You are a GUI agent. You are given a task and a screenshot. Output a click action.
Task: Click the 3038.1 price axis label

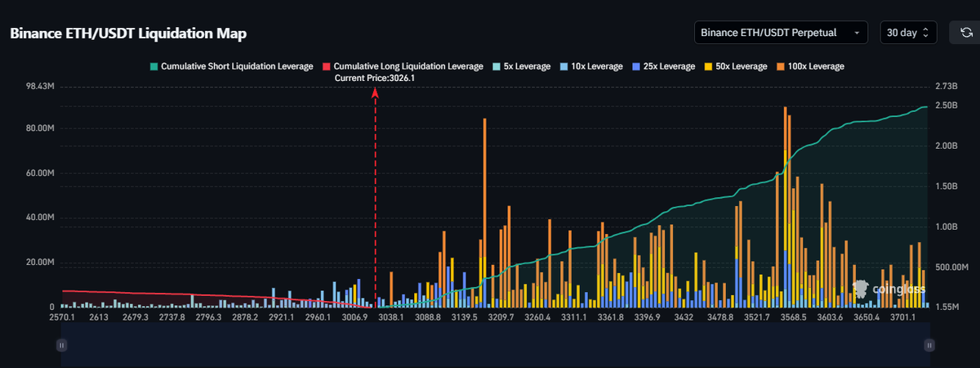(390, 316)
